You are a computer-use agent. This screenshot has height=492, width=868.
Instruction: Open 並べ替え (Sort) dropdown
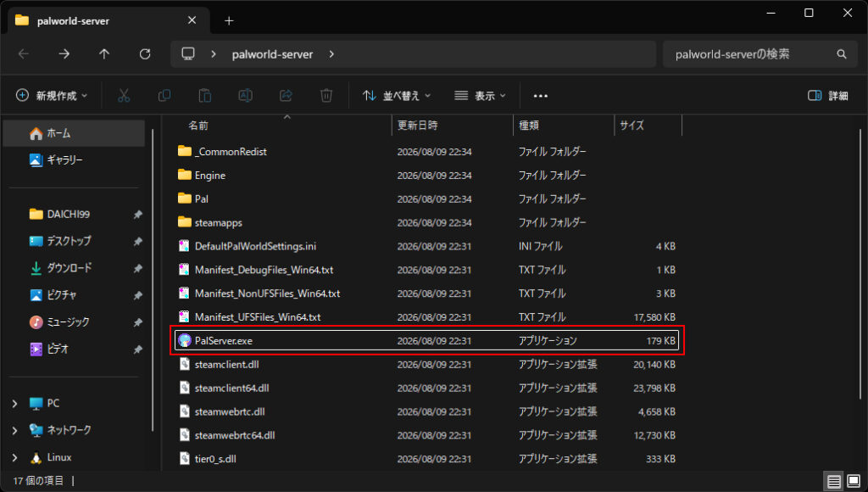point(397,96)
